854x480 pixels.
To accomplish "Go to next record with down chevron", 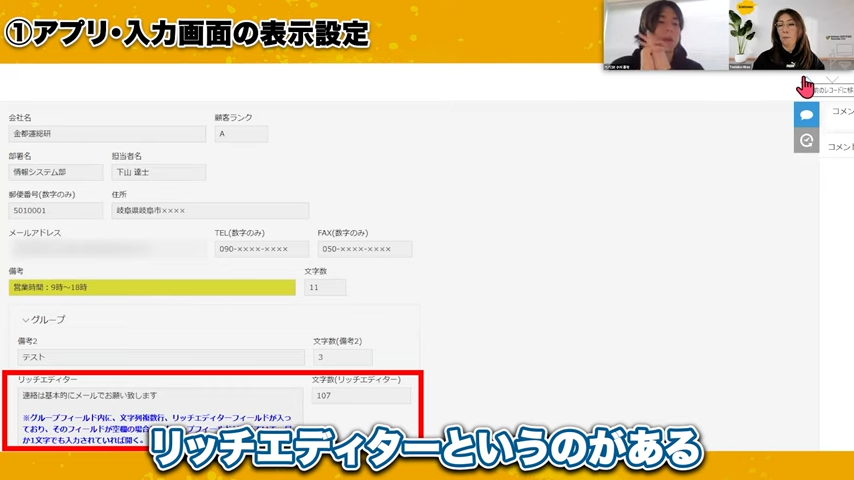I will [x=832, y=80].
